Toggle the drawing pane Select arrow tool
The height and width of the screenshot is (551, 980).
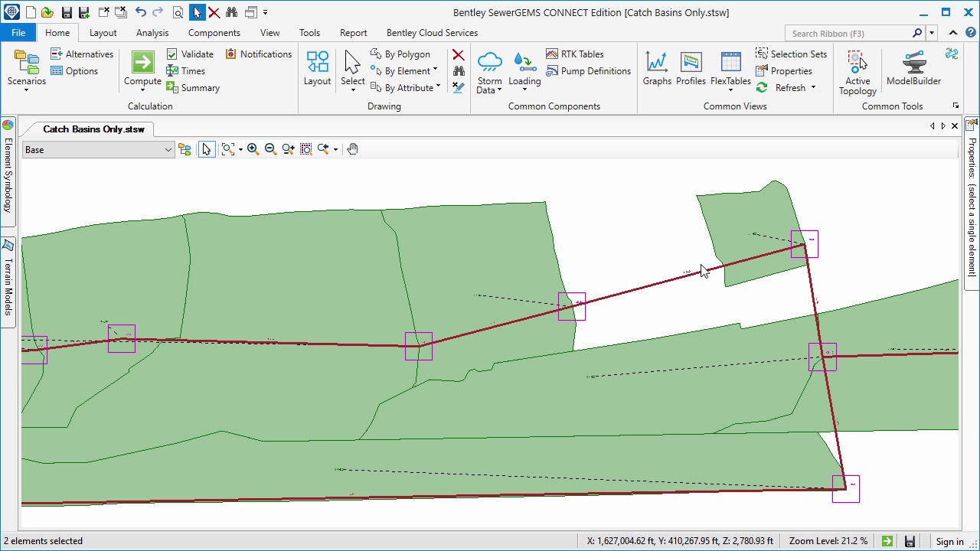(206, 149)
